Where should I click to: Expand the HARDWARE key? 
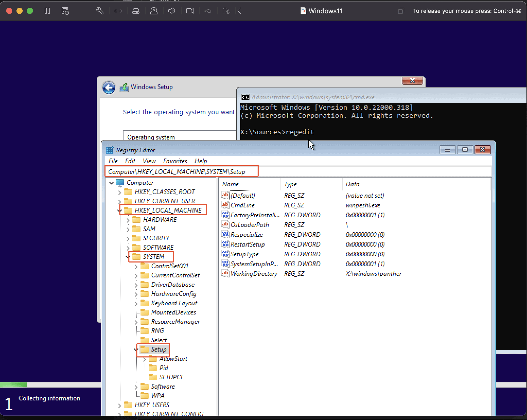click(x=128, y=220)
